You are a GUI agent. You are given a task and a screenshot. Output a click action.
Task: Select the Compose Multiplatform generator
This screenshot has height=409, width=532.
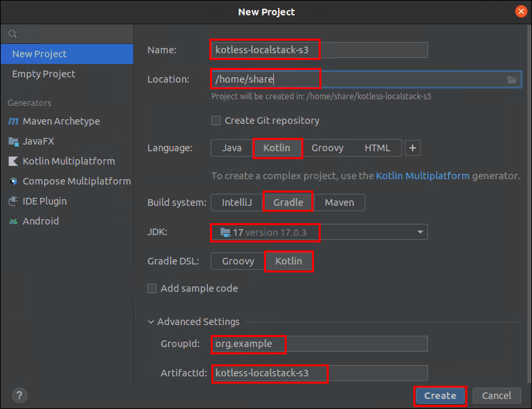pyautogui.click(x=69, y=181)
